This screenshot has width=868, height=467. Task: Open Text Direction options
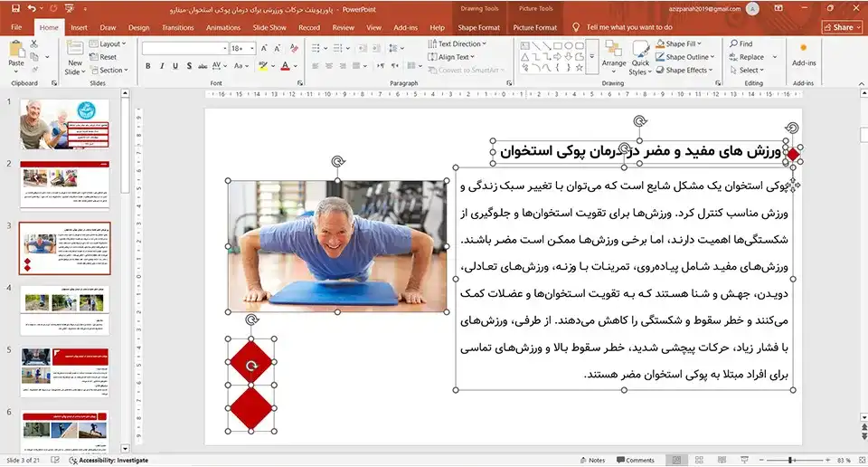pos(458,43)
